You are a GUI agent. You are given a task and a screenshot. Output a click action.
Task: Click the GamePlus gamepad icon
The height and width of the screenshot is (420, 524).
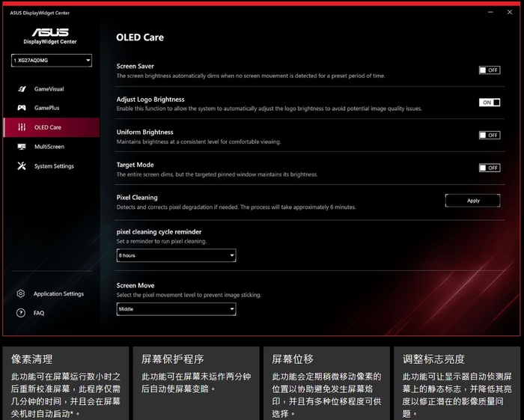pos(22,108)
